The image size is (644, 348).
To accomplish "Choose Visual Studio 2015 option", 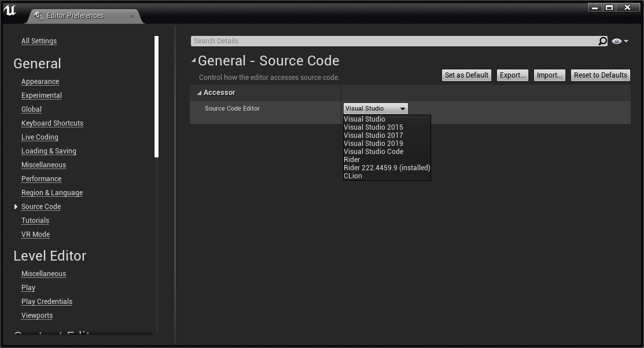I will point(373,127).
